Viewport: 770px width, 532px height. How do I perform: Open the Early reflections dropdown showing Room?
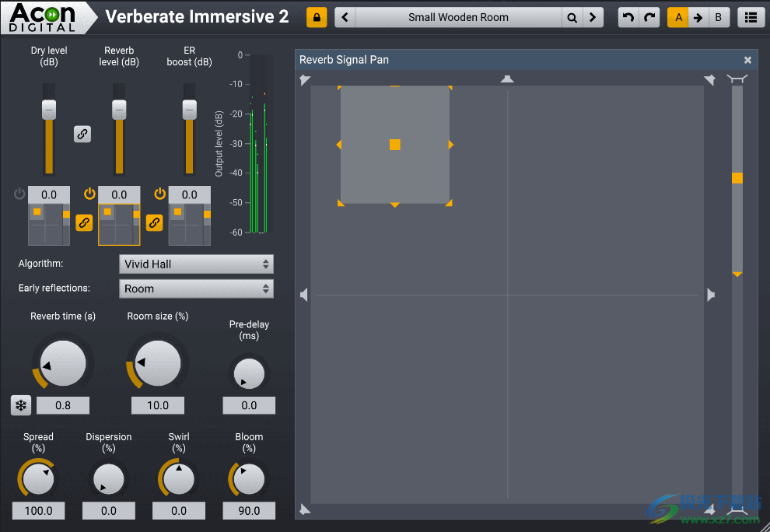196,289
